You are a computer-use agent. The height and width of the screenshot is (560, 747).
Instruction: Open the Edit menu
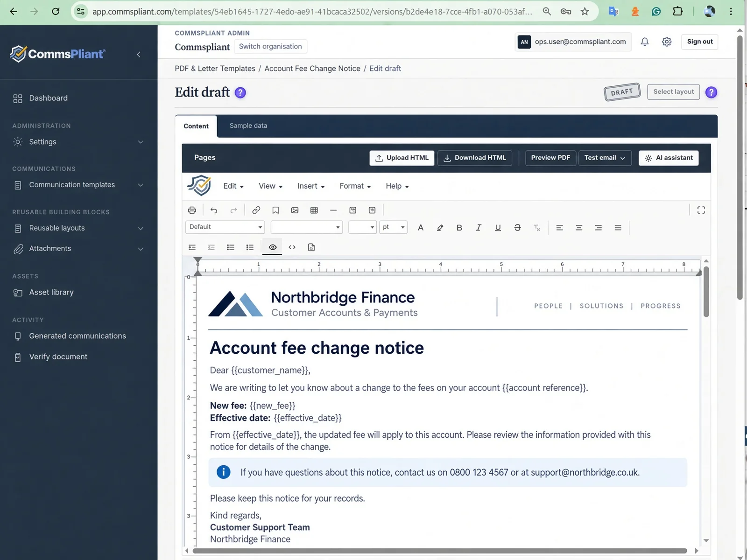coord(233,186)
